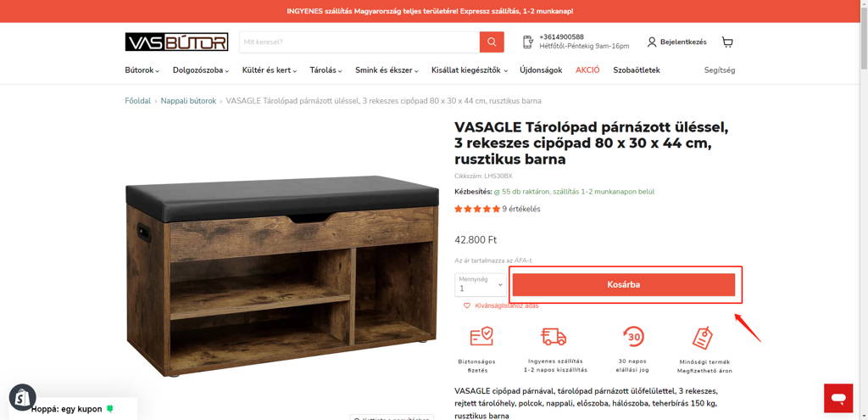Open the Újdonságok menu item
This screenshot has width=868, height=420.
(541, 70)
